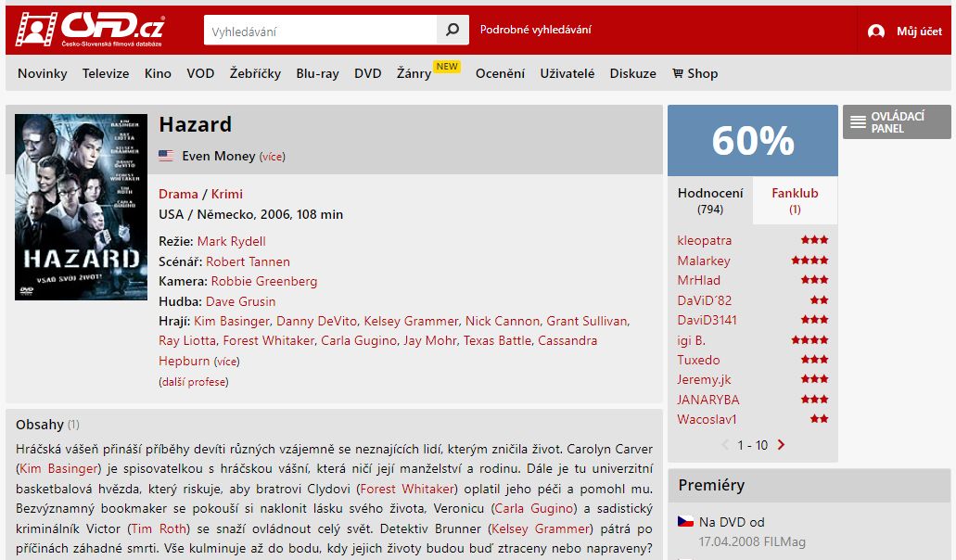Click the Shop cart icon

(678, 73)
